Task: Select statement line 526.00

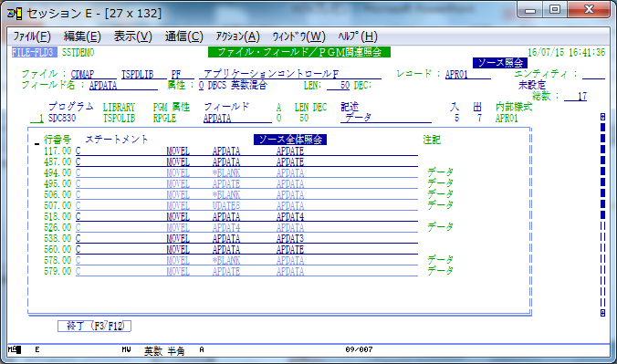Action: [246, 227]
